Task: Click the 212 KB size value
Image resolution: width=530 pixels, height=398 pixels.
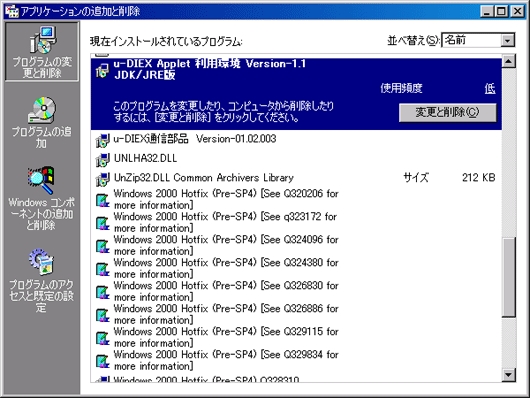Action: tap(479, 178)
